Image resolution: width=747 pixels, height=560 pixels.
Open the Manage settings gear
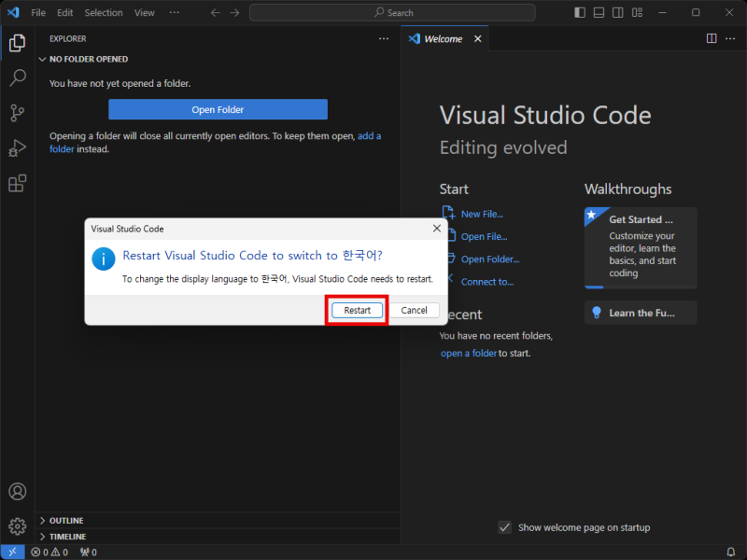coord(17,526)
